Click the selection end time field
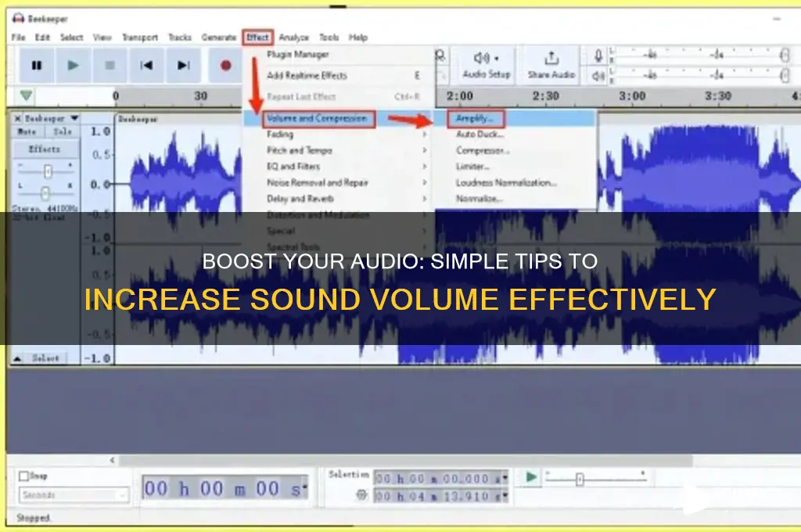This screenshot has width=801, height=532. click(x=441, y=496)
